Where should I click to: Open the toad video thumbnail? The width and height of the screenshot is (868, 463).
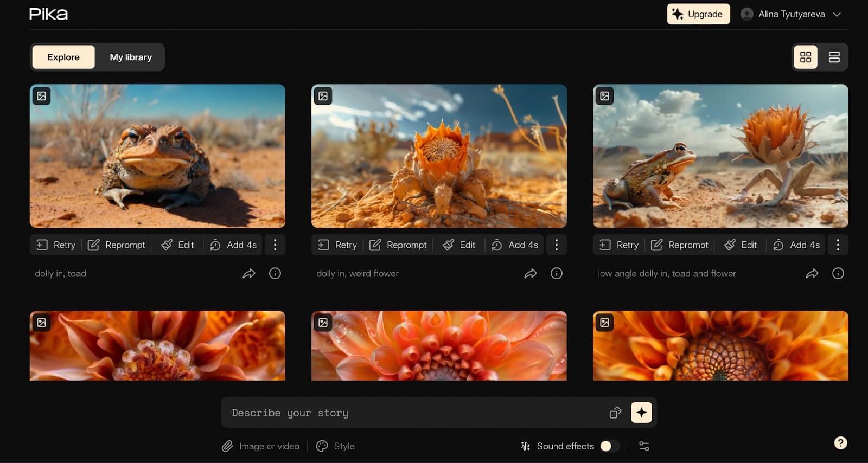157,156
